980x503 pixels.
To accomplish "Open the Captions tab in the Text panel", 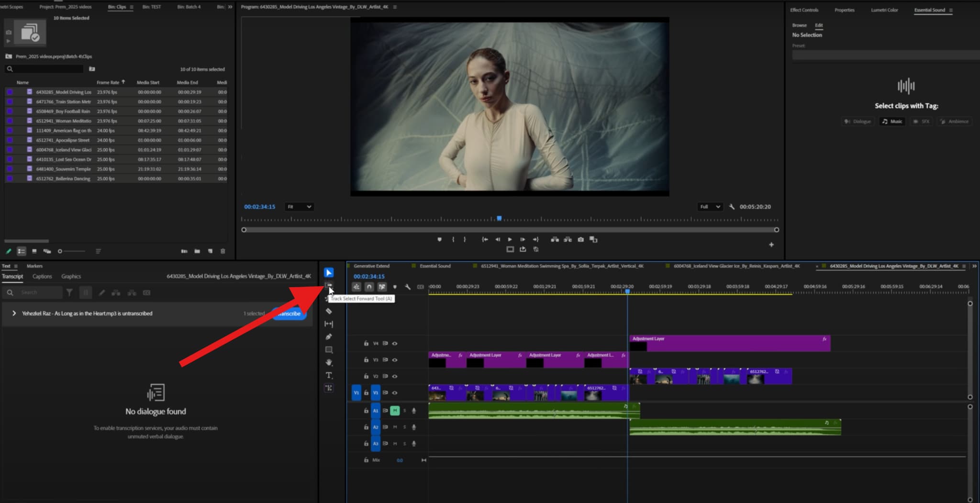I will pyautogui.click(x=42, y=276).
